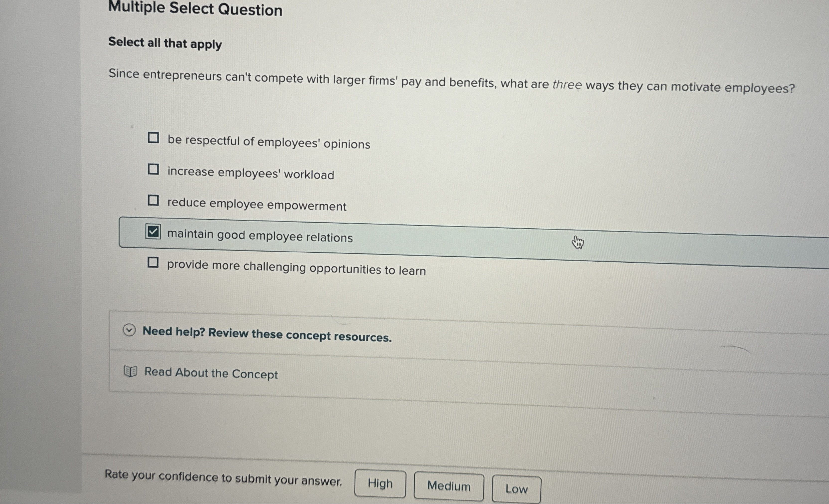Click the open book icon
Image resolution: width=829 pixels, height=504 pixels.
point(131,371)
